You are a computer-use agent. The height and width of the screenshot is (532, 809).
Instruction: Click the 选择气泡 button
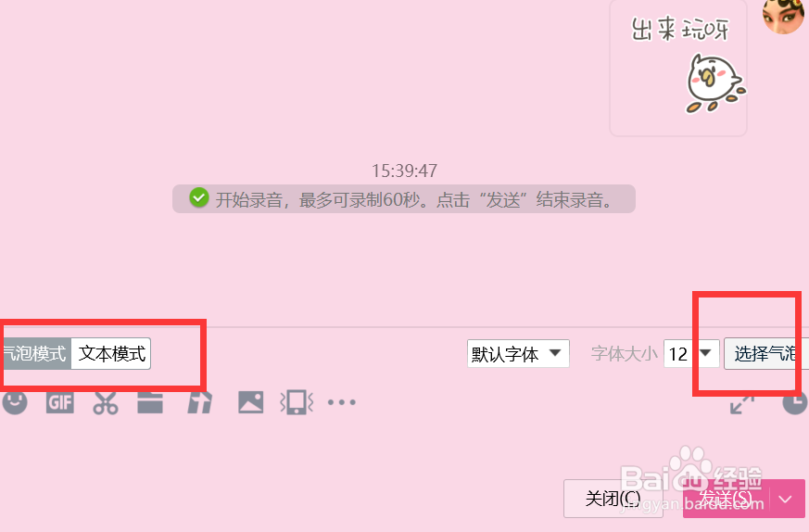[x=765, y=353]
